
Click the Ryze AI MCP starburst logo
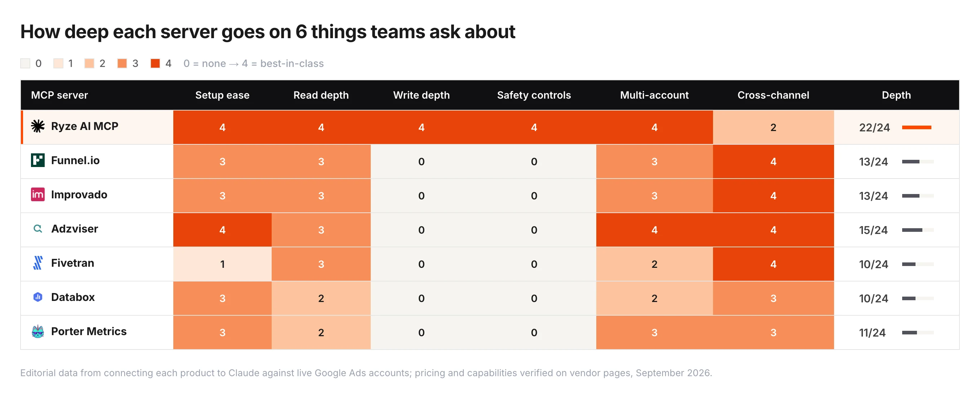point(38,126)
